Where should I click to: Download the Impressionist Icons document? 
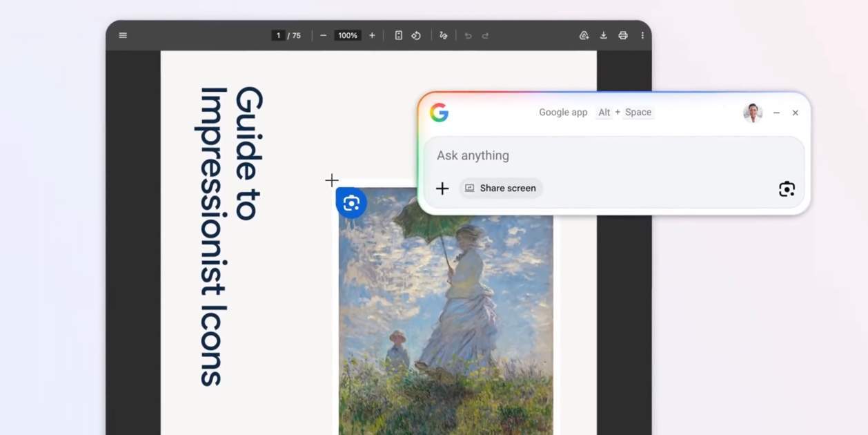click(602, 35)
